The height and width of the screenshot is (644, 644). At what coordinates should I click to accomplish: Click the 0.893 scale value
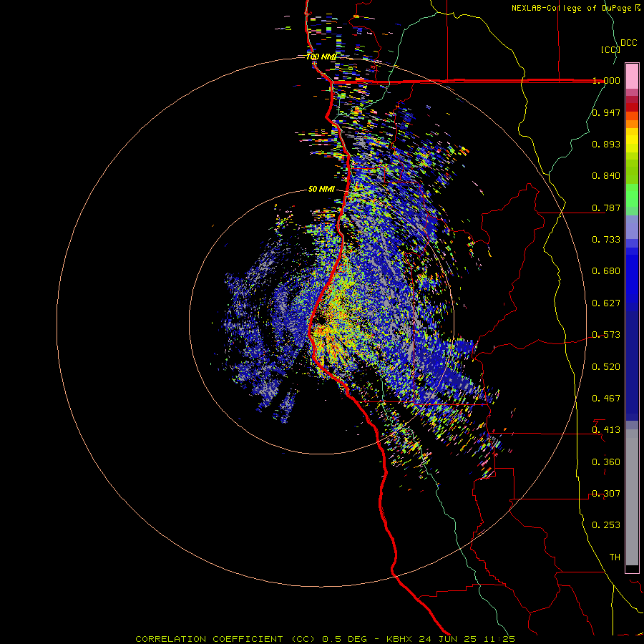pos(606,144)
